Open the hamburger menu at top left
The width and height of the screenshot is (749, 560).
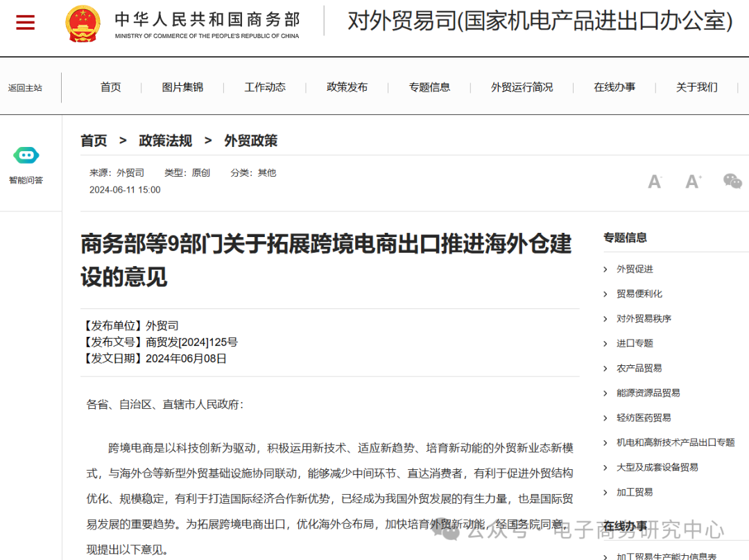coord(25,21)
